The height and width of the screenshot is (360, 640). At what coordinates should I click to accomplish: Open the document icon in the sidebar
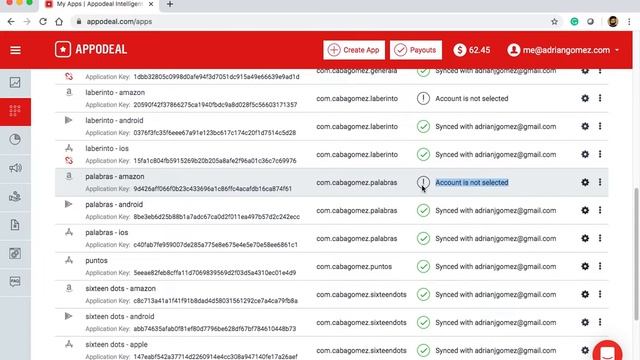click(x=15, y=225)
